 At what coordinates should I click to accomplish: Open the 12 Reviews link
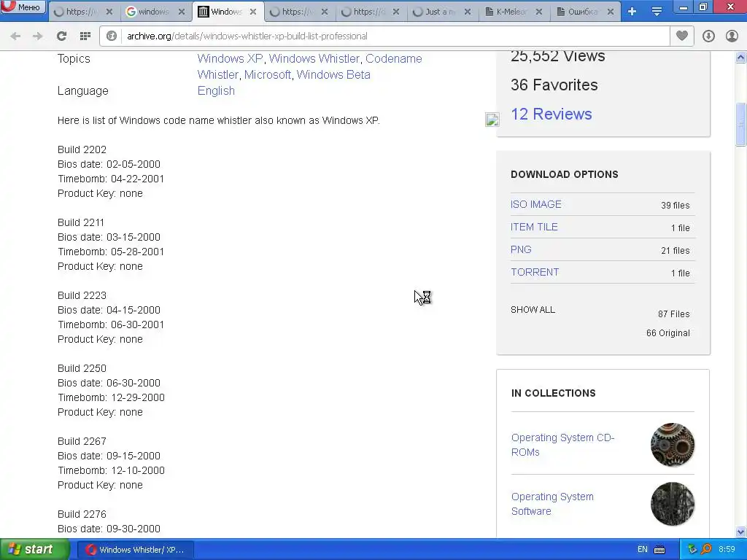pos(551,114)
